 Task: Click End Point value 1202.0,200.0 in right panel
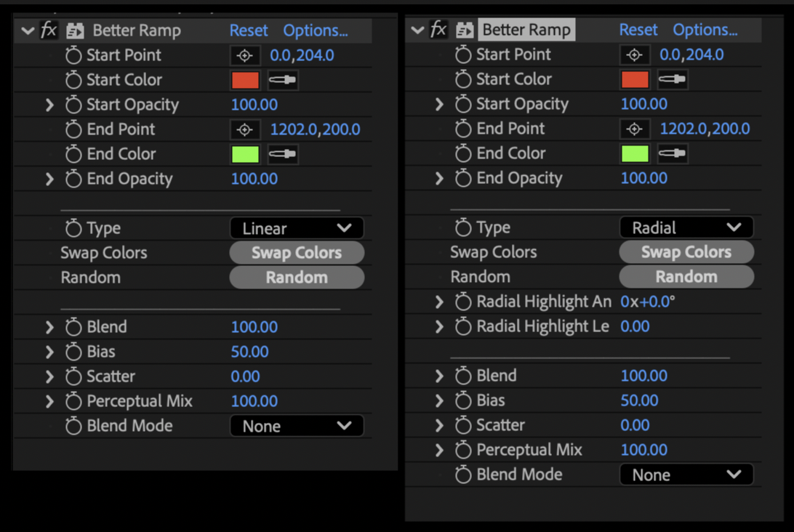pyautogui.click(x=705, y=129)
